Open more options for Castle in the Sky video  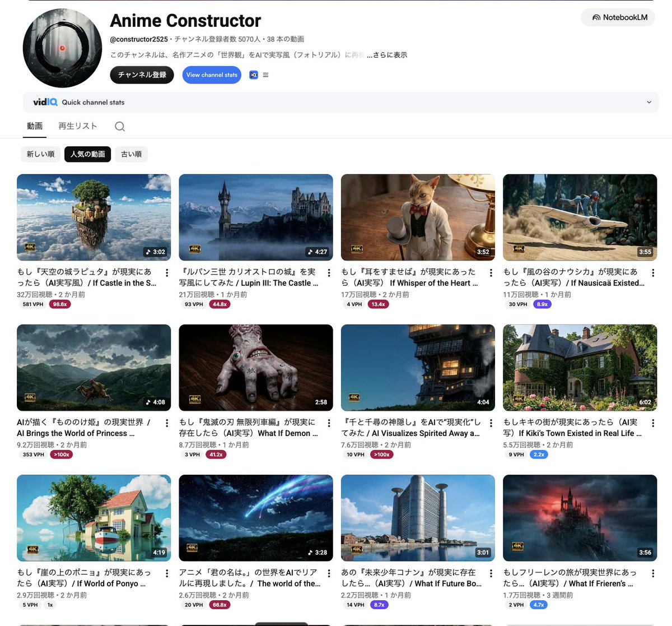167,273
